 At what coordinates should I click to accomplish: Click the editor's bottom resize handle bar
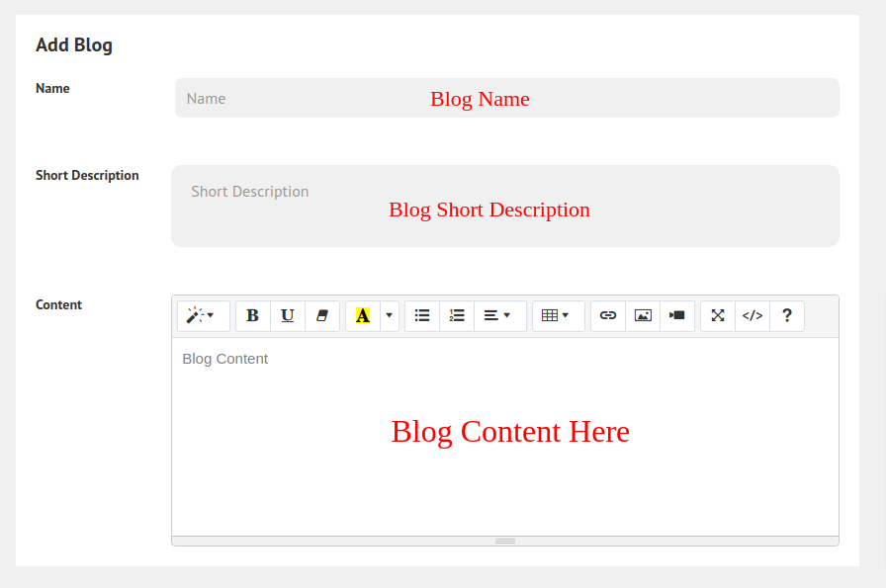point(505,541)
